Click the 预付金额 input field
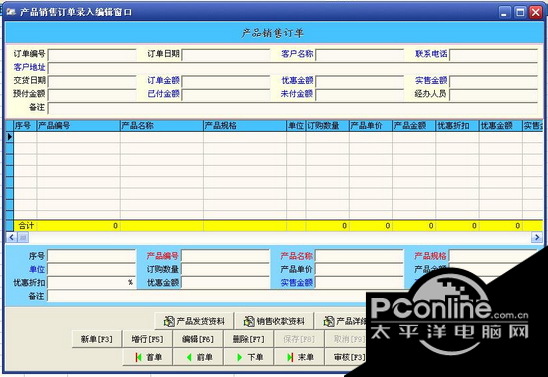 92,94
